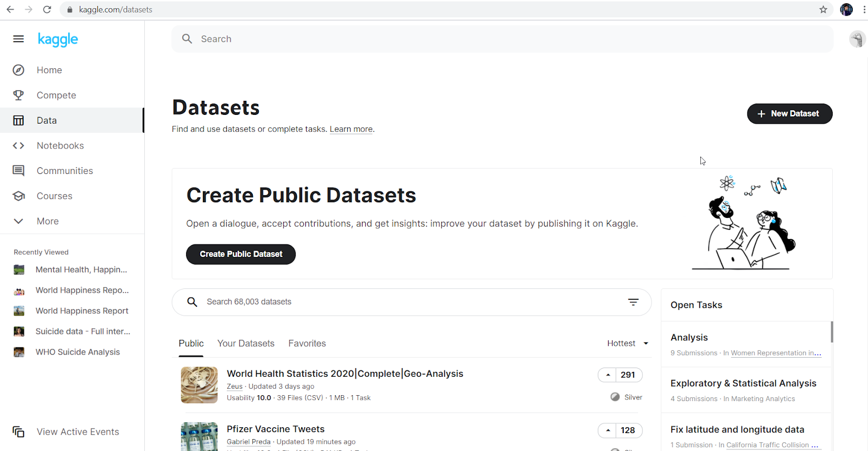
Task: Go to Compete in the sidebar
Action: pos(56,95)
